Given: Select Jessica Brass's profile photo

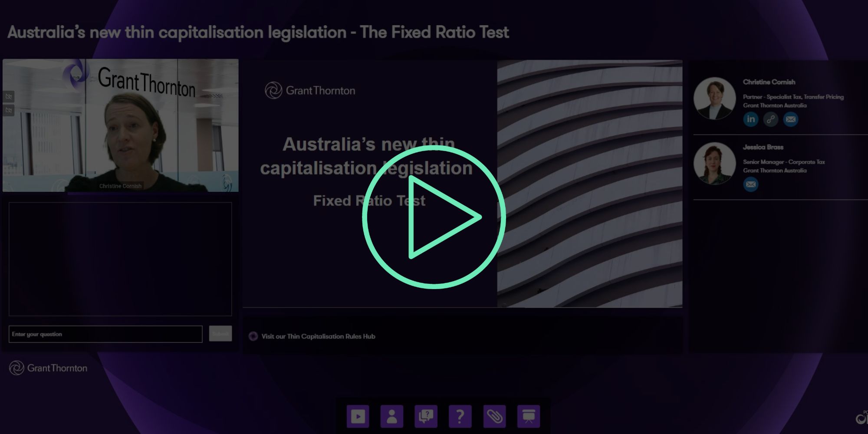Looking at the screenshot, I should pyautogui.click(x=714, y=163).
